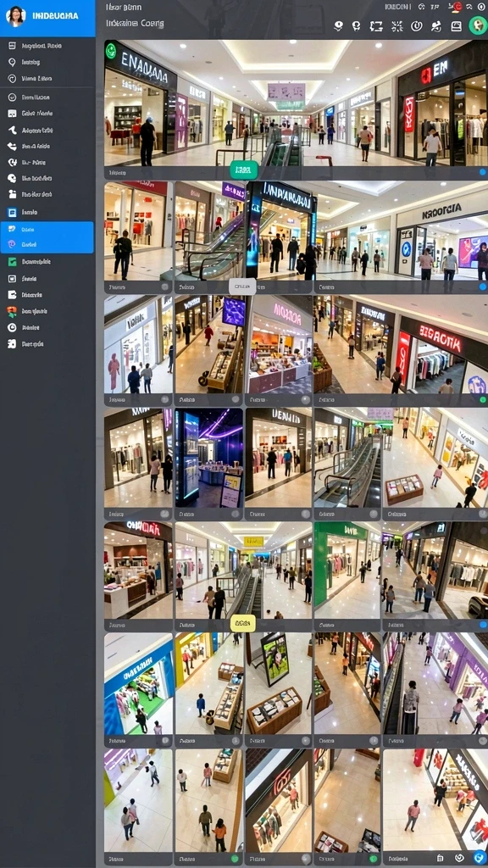Viewport: 488px width, 868px height.
Task: Toggle green status dot on red-sign store camera
Action: click(482, 399)
